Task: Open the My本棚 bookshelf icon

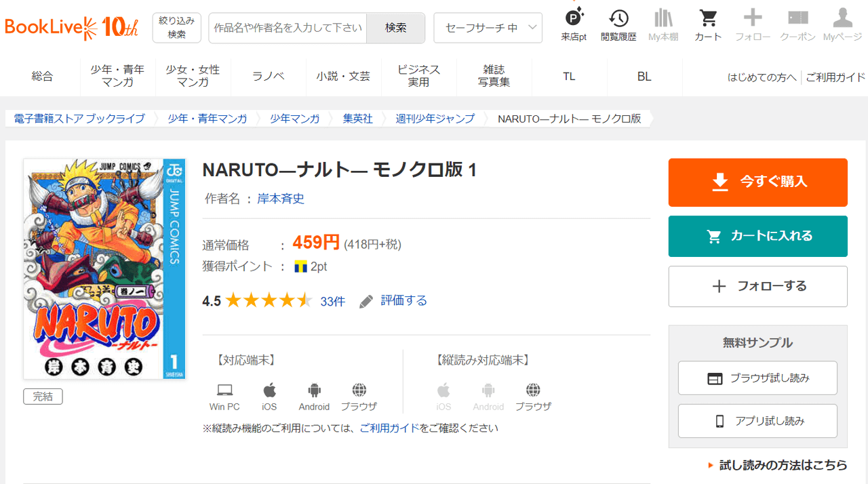Action: pyautogui.click(x=663, y=25)
